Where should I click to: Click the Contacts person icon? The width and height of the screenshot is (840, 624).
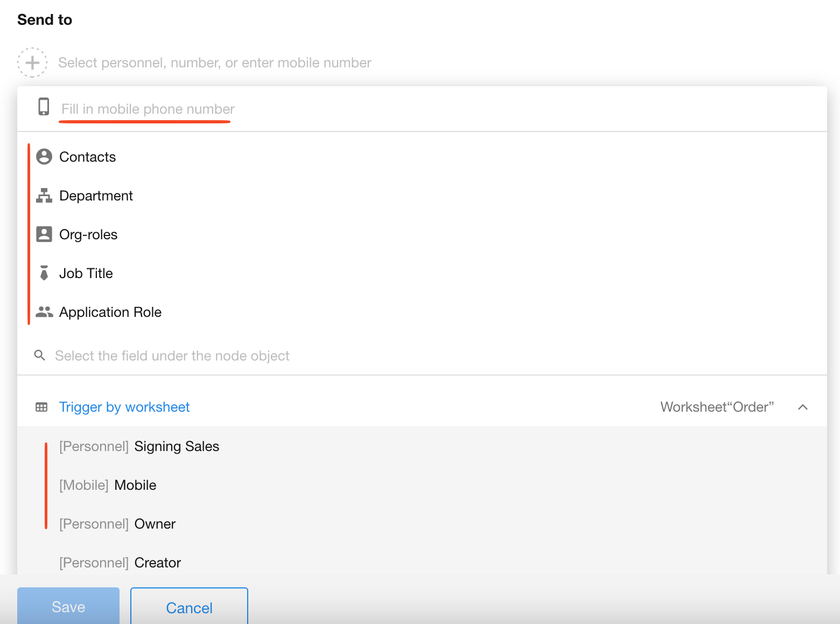(x=44, y=157)
